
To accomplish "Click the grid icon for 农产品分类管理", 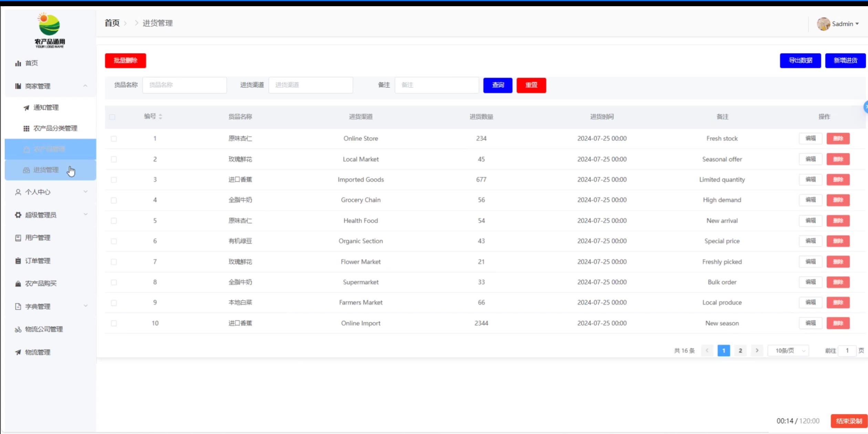I will click(x=26, y=128).
